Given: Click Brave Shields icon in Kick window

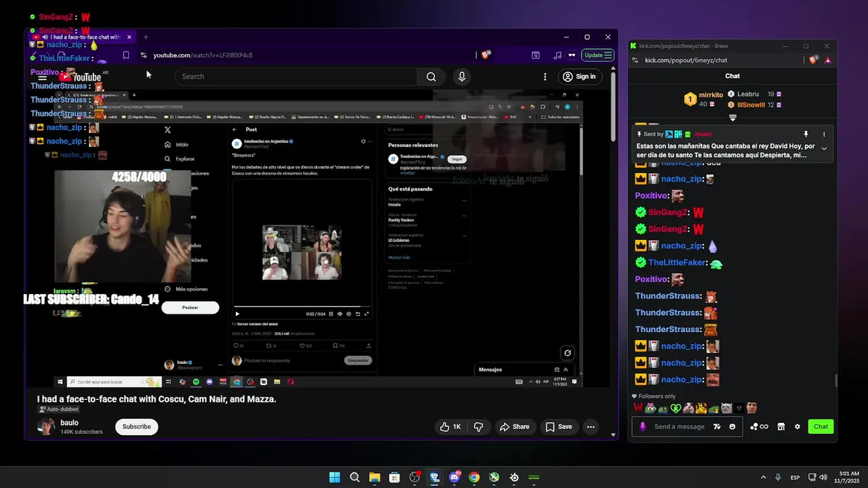Looking at the screenshot, I should click(x=814, y=60).
